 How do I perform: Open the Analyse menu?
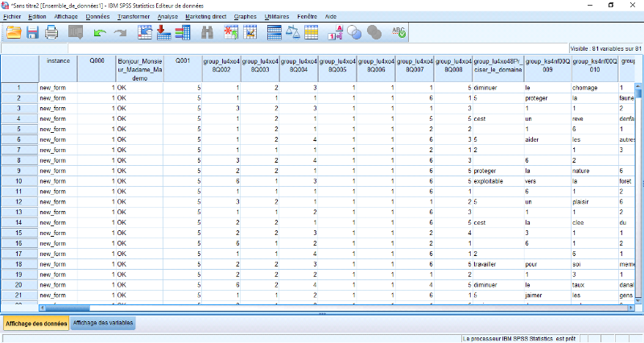(167, 16)
